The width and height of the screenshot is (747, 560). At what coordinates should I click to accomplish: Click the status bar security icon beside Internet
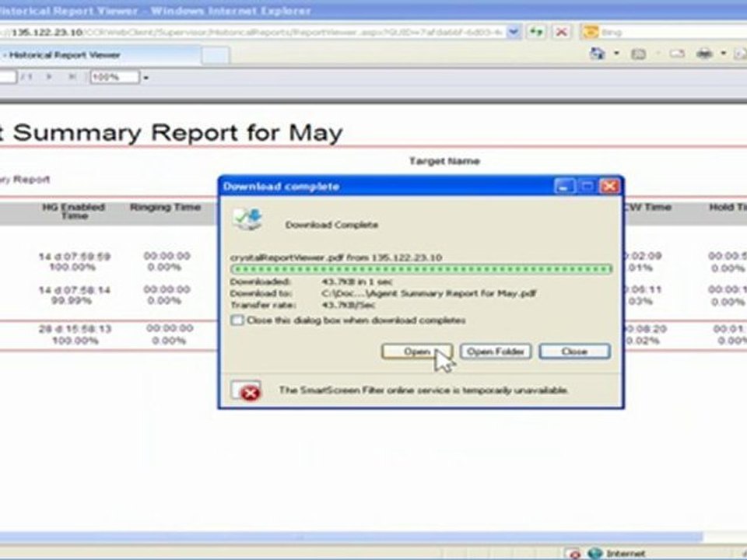point(574,554)
